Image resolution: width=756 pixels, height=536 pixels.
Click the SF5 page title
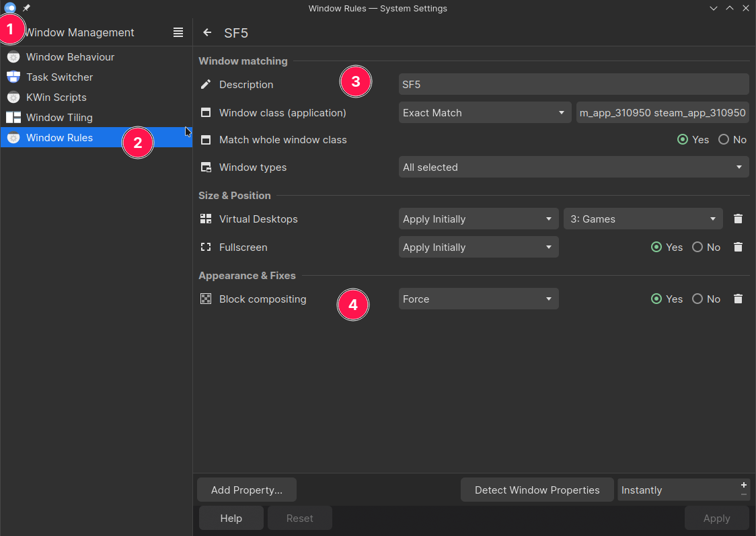236,33
